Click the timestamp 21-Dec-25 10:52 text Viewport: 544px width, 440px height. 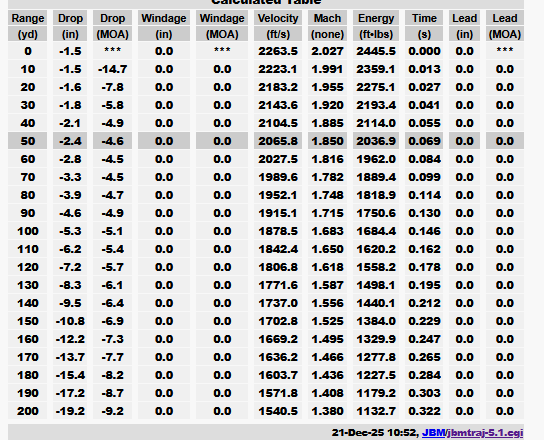tap(374, 433)
